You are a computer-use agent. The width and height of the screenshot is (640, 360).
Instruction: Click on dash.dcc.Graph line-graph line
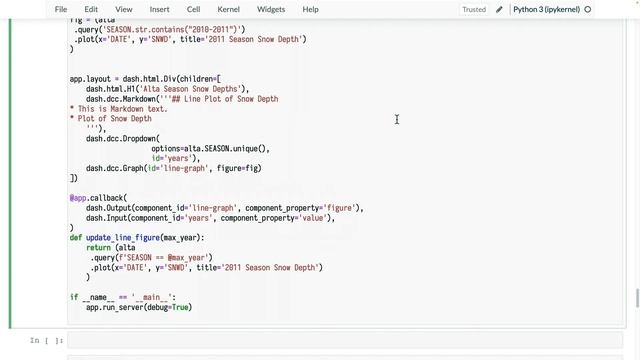(173, 168)
